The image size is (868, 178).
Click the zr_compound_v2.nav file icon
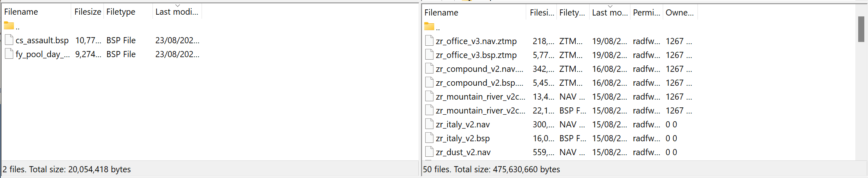(429, 69)
